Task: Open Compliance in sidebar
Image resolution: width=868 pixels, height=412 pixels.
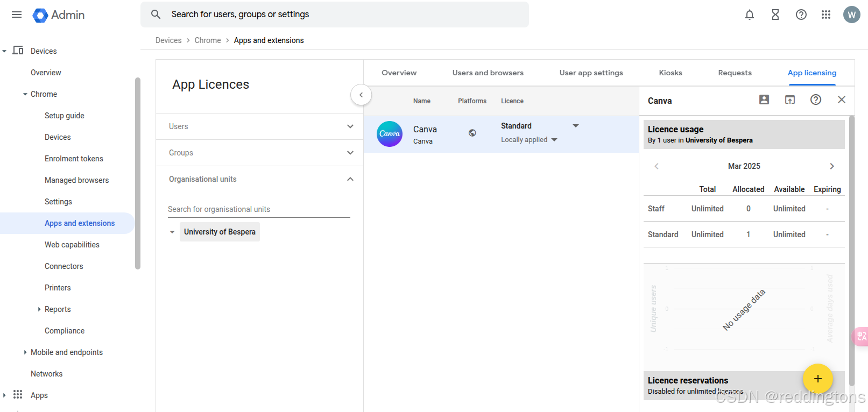Action: point(65,331)
